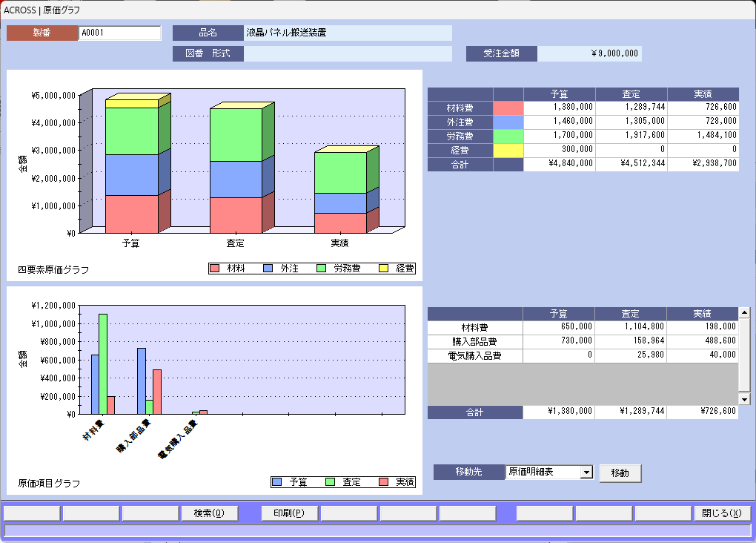The image size is (756, 543).
Task: Select the 購入部品費 row in lower table
Action: click(x=474, y=341)
